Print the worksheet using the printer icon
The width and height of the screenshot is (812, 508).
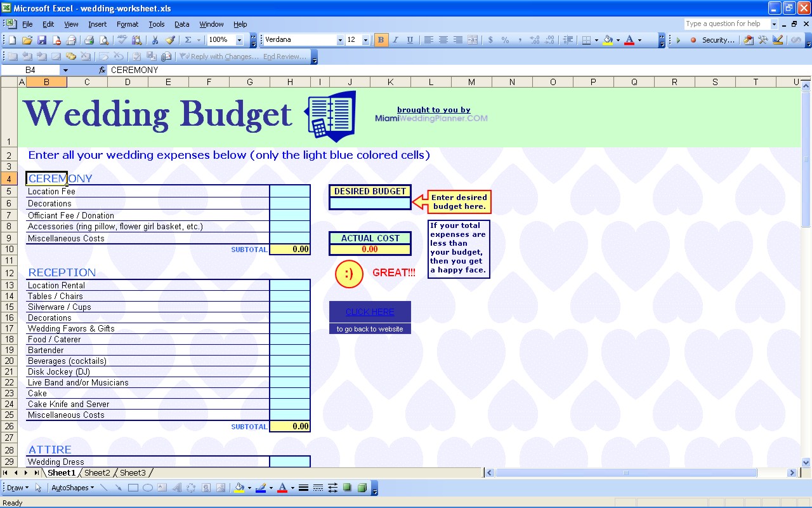pyautogui.click(x=89, y=40)
